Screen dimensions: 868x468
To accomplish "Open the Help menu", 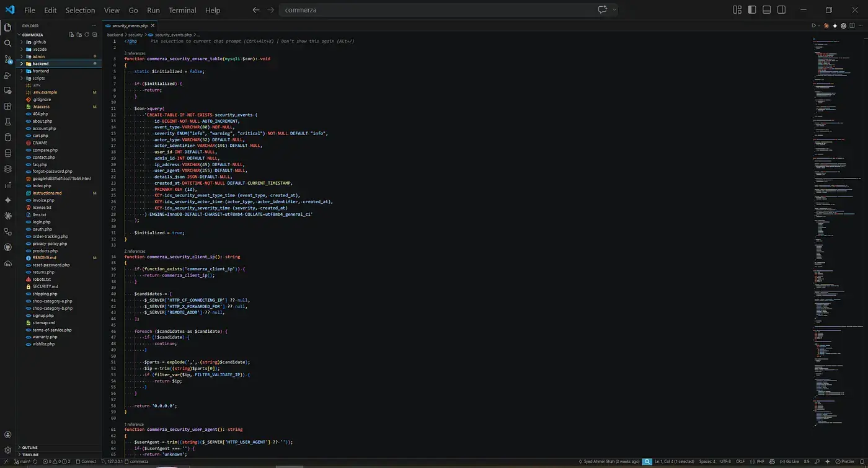I will [213, 10].
